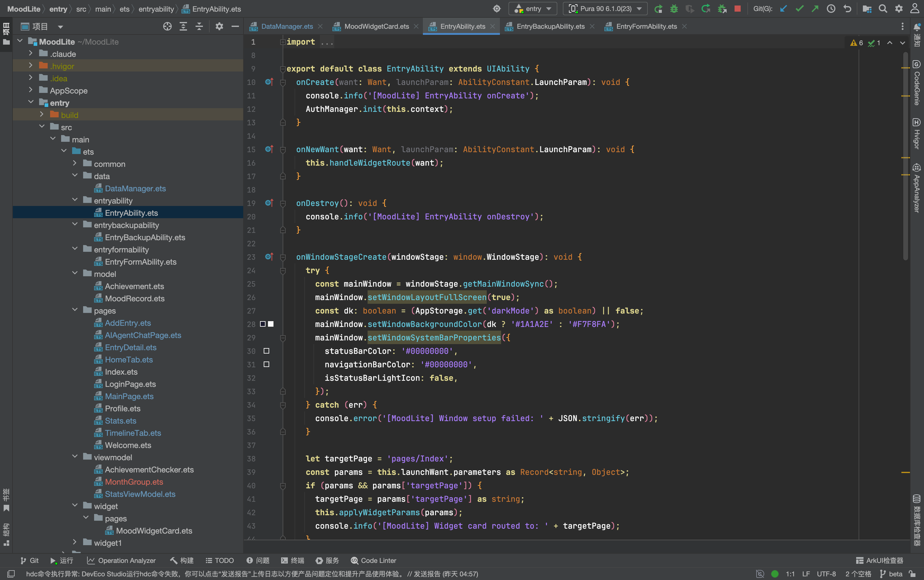The width and height of the screenshot is (924, 580).
Task: Toggle the fold on the onCreate method
Action: 283,83
